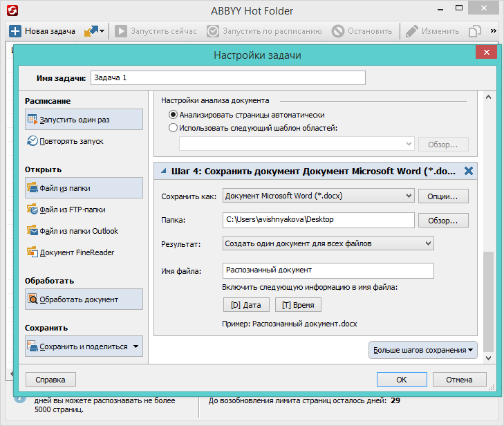
Task: Click the Сохранить и поделиться icon
Action: [32, 346]
